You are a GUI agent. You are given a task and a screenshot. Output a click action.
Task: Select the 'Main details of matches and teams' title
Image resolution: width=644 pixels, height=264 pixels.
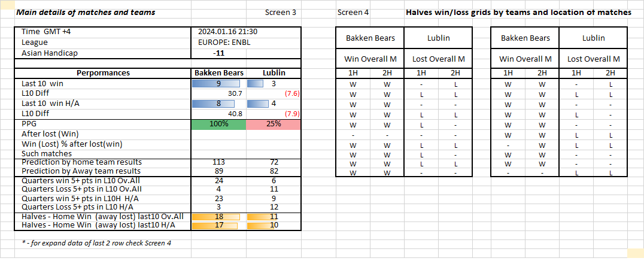click(86, 12)
